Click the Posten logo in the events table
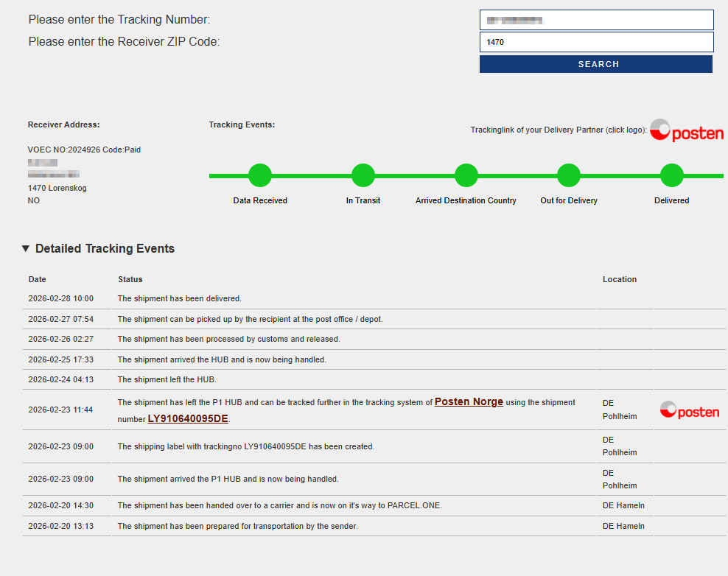 (689, 410)
